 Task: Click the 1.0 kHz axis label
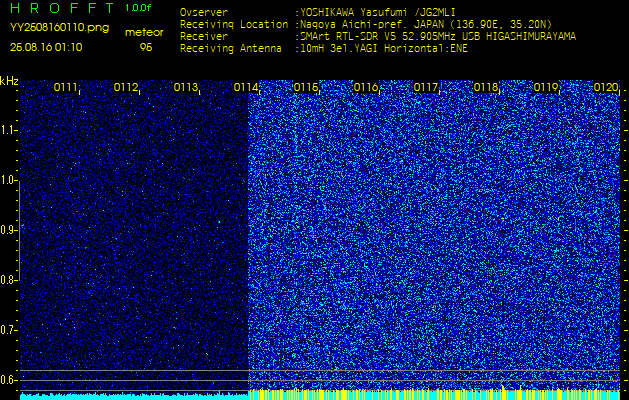click(8, 180)
